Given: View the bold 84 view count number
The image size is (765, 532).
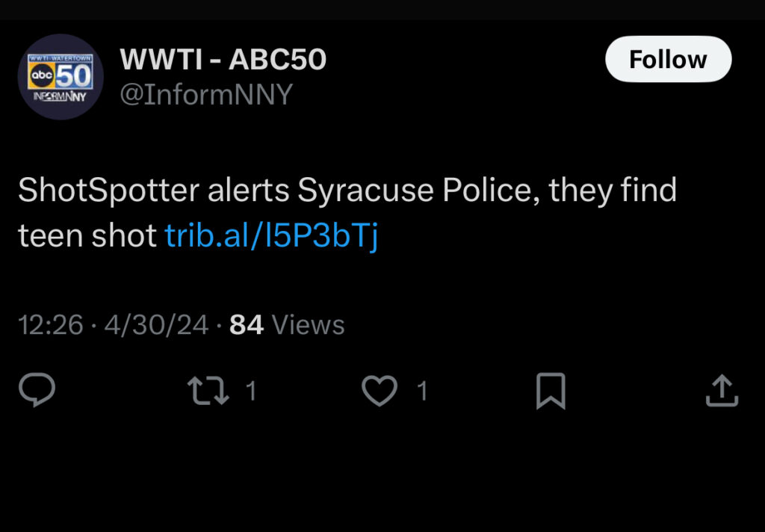Looking at the screenshot, I should tap(247, 324).
